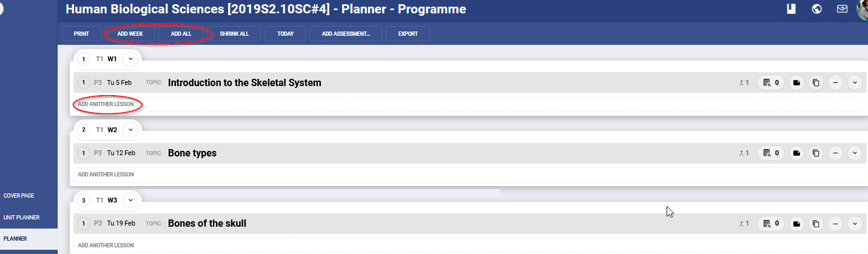
Task: Click the globe icon in the header
Action: (x=816, y=9)
